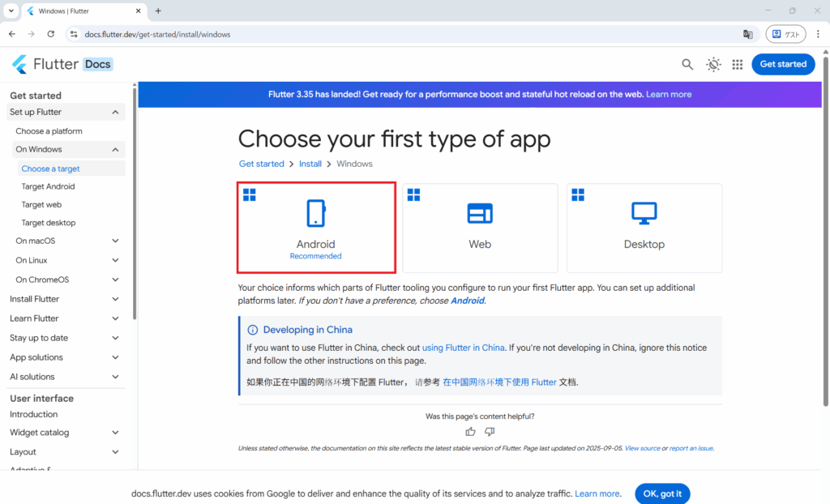
Task: Open Target Android in sidebar
Action: tap(48, 186)
